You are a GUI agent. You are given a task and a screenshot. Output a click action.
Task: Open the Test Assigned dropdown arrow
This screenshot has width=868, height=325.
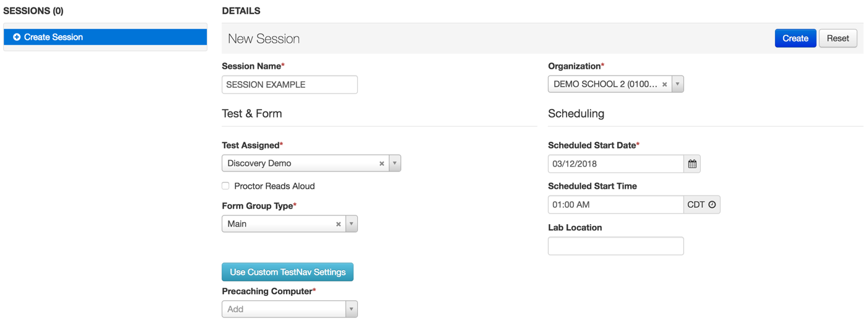(x=394, y=163)
